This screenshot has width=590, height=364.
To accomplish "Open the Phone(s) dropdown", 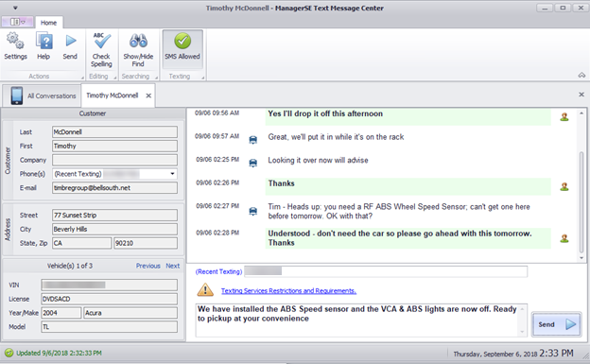I will click(172, 174).
